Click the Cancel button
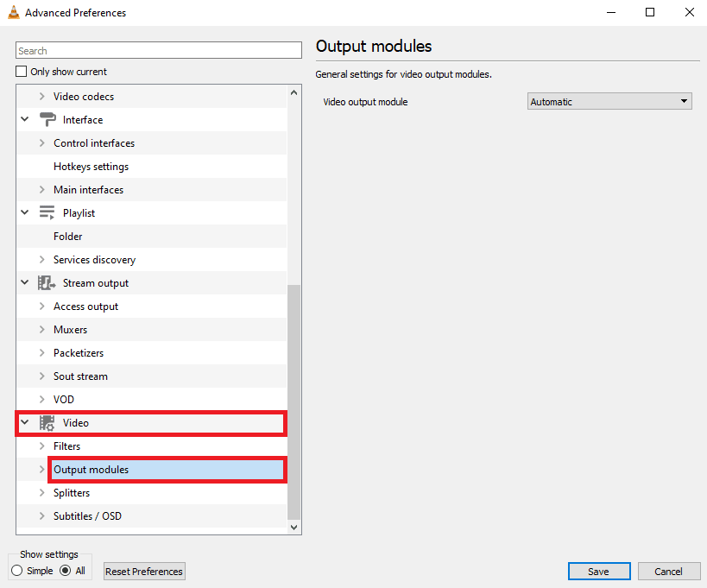 click(x=669, y=571)
